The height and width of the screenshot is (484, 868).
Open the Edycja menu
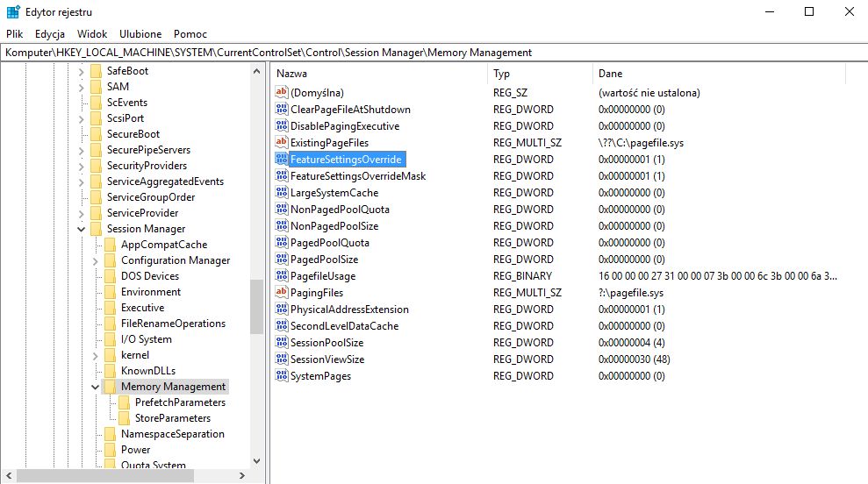coord(50,33)
